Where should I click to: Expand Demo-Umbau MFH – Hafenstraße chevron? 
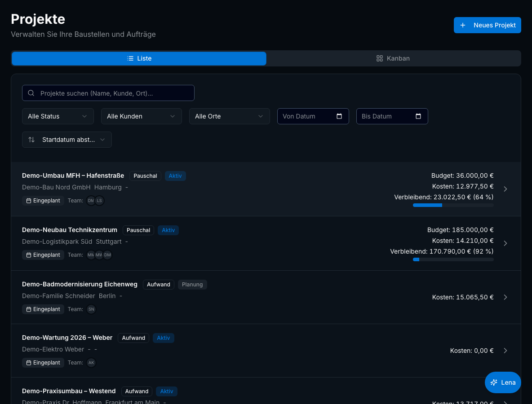[x=505, y=189]
